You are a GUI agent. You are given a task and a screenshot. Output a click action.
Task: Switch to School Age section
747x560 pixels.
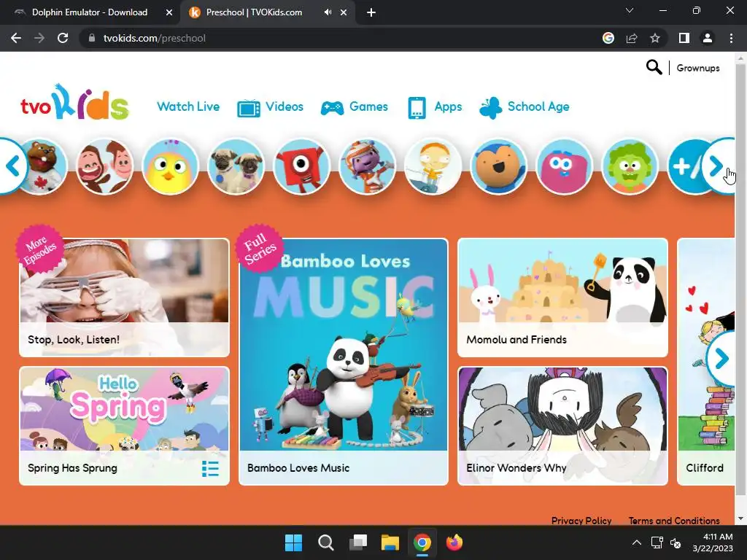coord(538,106)
